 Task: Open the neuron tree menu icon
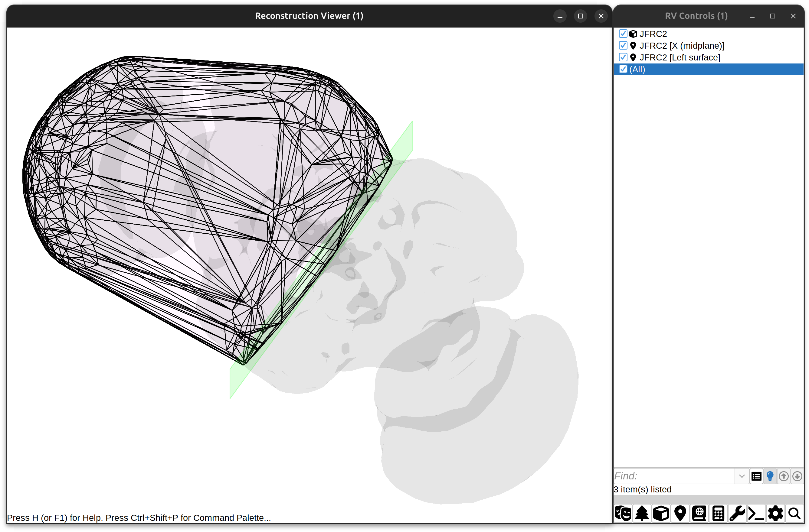coord(642,513)
